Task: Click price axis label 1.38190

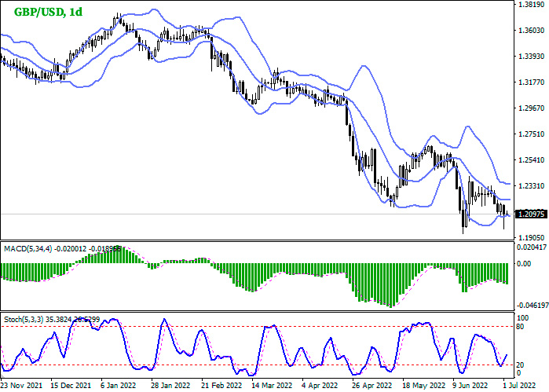Action: coord(532,5)
